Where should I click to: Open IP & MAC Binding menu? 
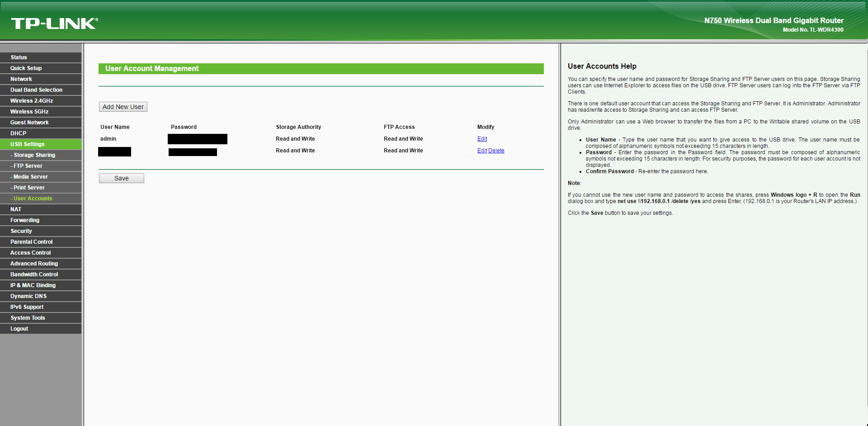(x=41, y=285)
